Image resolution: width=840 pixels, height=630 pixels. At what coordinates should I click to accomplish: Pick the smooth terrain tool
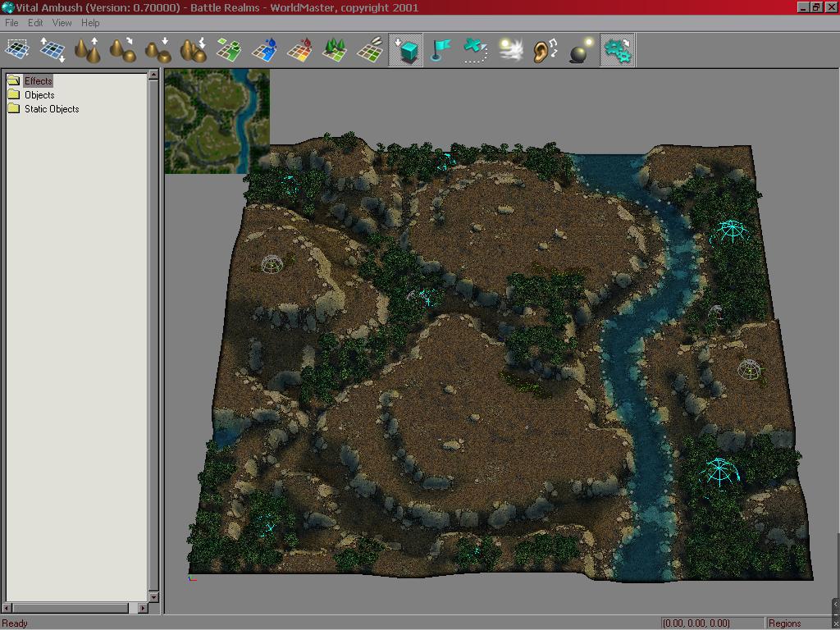(123, 50)
